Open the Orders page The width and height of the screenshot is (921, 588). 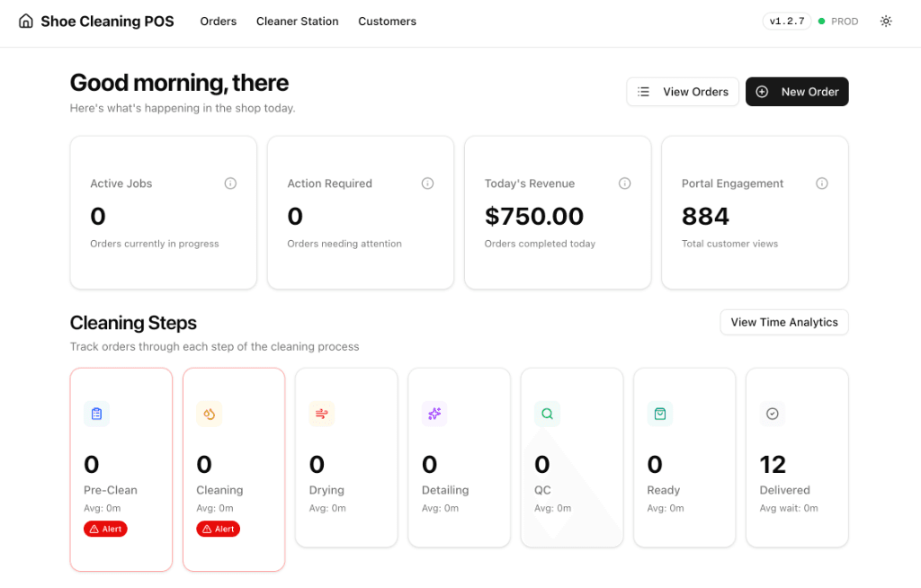click(218, 21)
